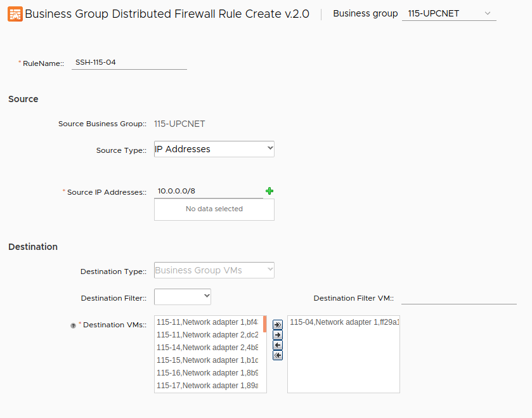Click the firewall icon beside the form title
The width and height of the screenshot is (532, 418).
point(15,14)
